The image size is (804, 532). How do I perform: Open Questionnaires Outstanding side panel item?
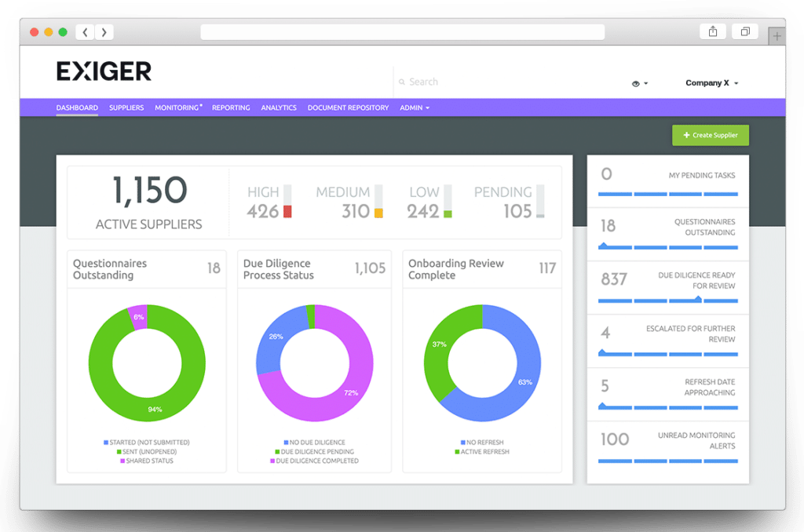pyautogui.click(x=667, y=235)
